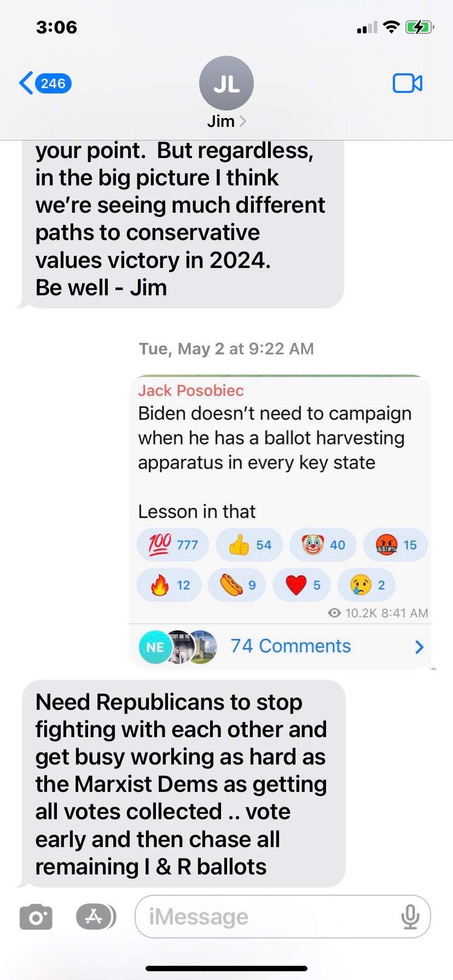Screen dimensions: 453x980
Task: Tap the microphone dictation icon
Action: [410, 917]
